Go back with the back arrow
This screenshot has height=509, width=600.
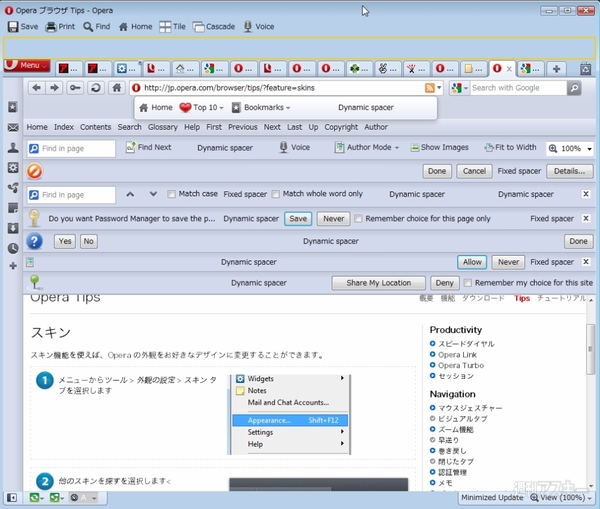(x=36, y=88)
